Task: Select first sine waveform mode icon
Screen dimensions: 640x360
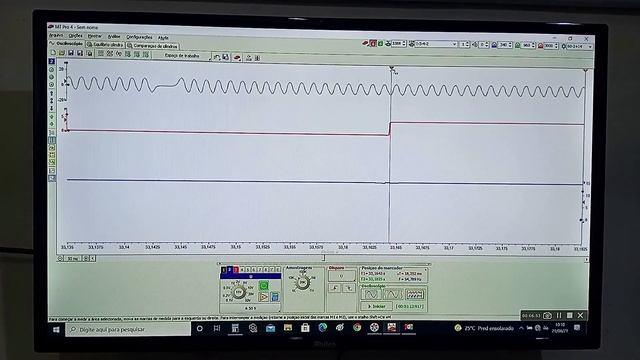Action: coord(371,294)
